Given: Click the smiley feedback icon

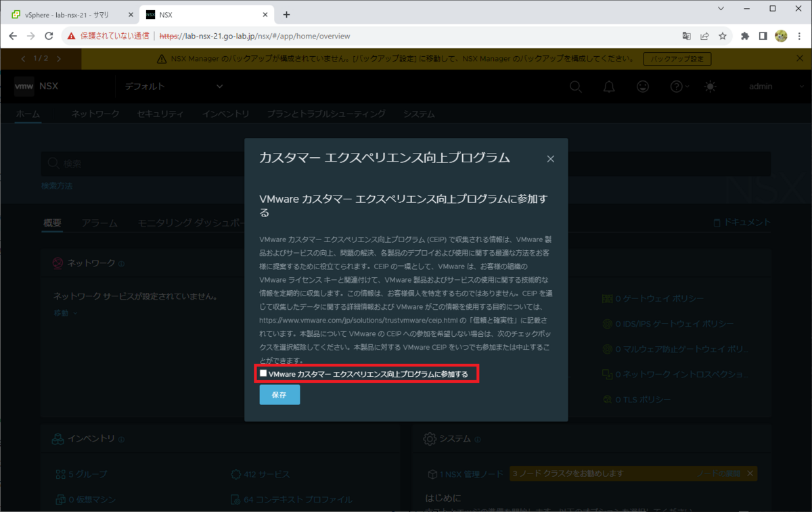Looking at the screenshot, I should coord(643,87).
